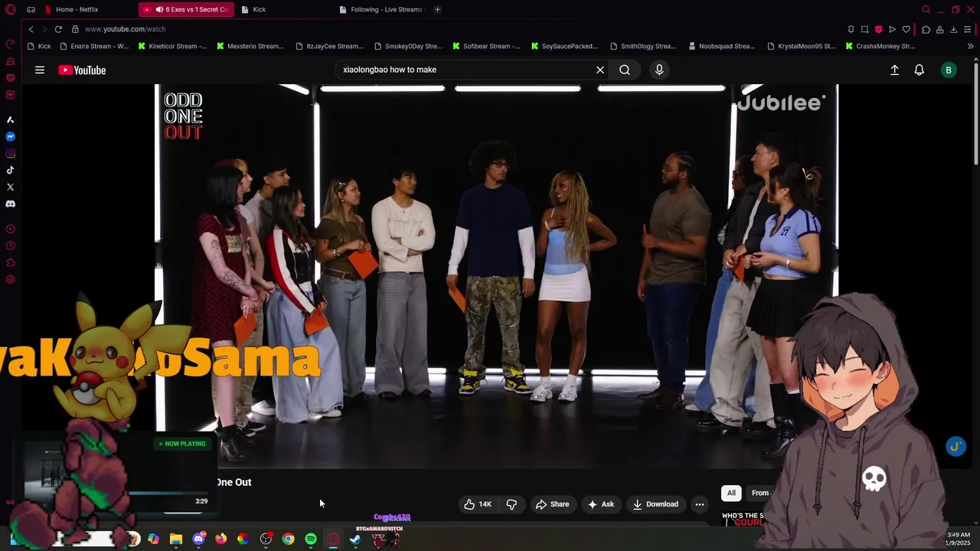Open the Kick bookmark
The image size is (980, 551).
click(x=39, y=46)
